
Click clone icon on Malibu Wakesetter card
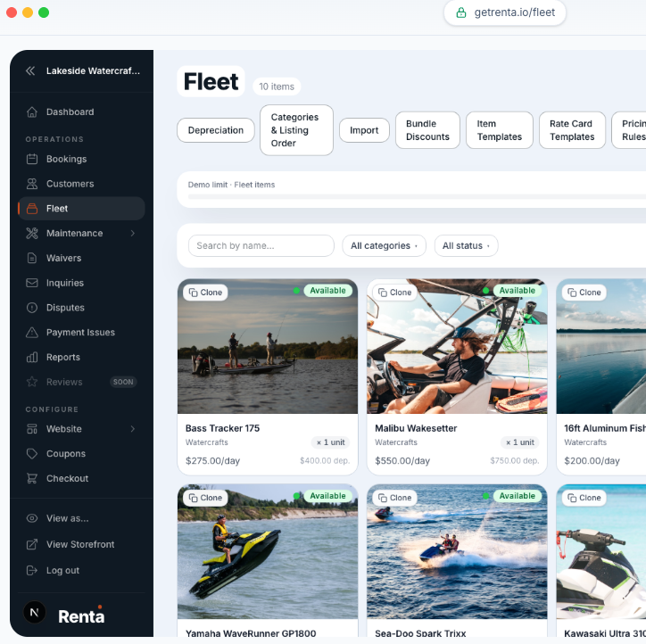coord(382,293)
